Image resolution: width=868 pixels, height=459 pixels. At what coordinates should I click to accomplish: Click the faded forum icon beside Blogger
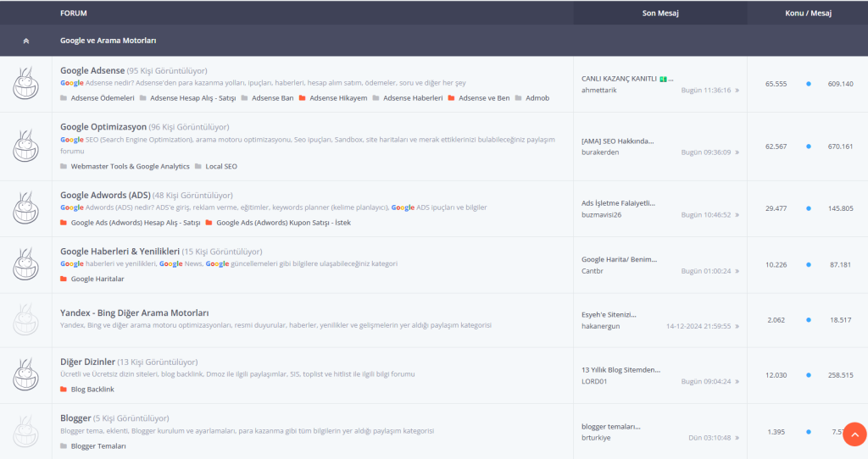(x=26, y=431)
